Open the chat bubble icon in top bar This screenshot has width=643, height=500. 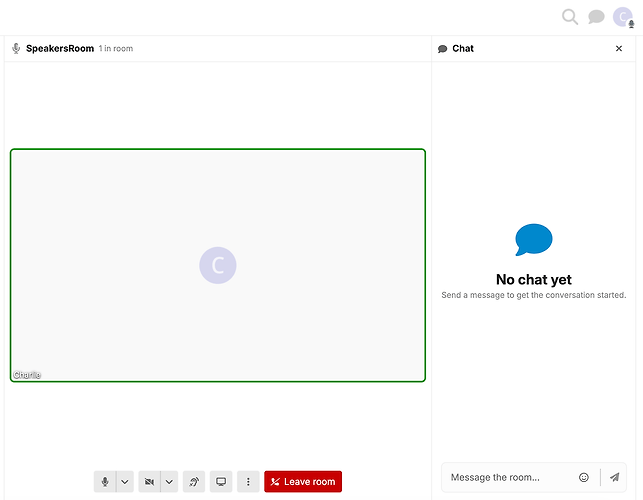[596, 17]
